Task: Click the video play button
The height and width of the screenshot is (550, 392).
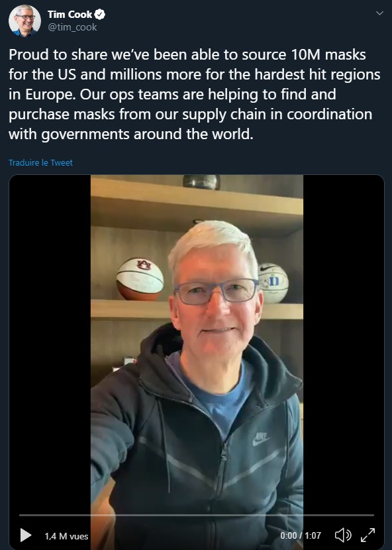Action: point(26,535)
